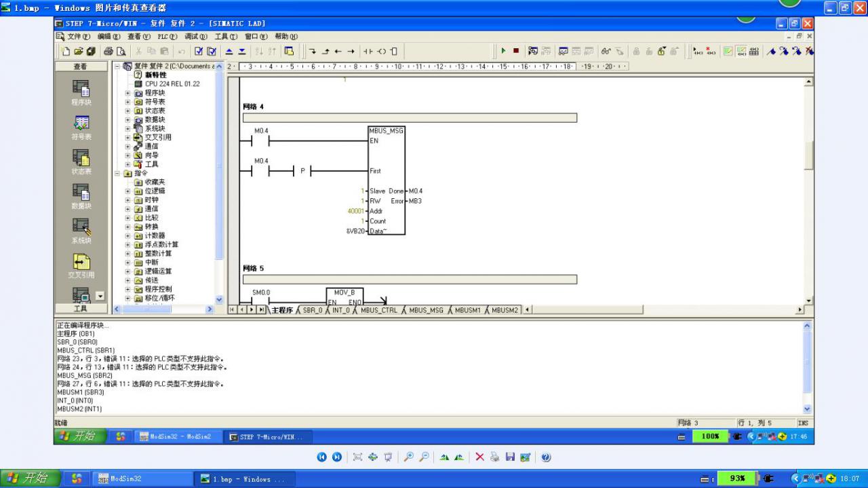Go to previous image in the viewer
The image size is (868, 488).
(322, 457)
